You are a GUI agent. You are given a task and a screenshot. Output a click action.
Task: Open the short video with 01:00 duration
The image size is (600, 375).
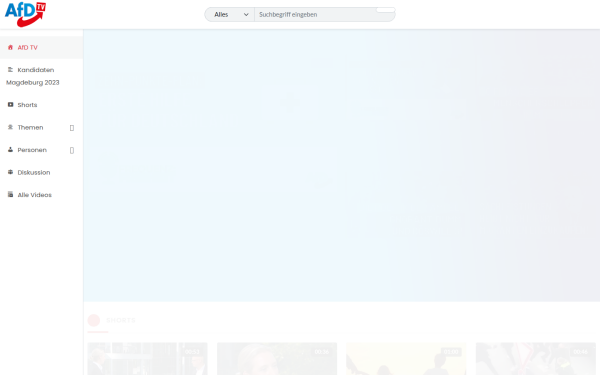[406, 359]
